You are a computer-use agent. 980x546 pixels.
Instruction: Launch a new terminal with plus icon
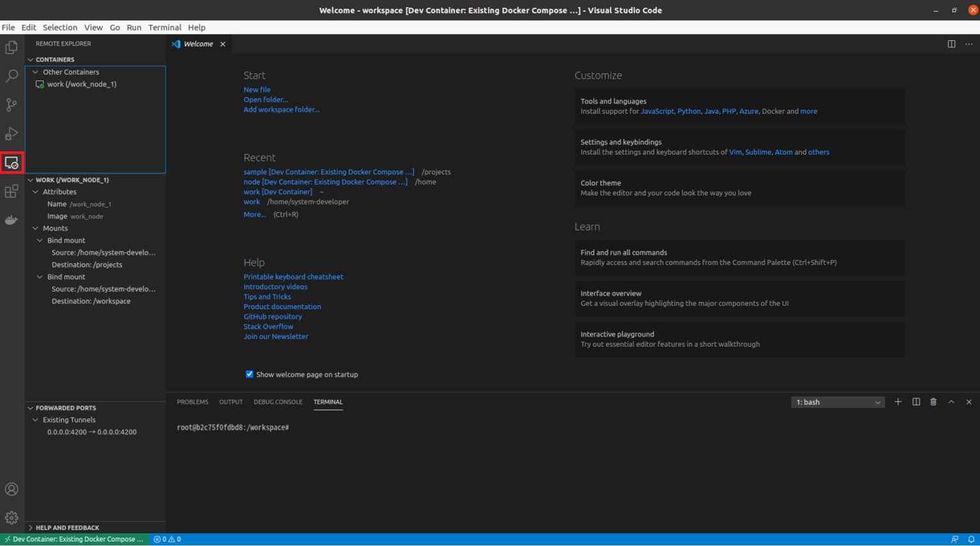898,402
